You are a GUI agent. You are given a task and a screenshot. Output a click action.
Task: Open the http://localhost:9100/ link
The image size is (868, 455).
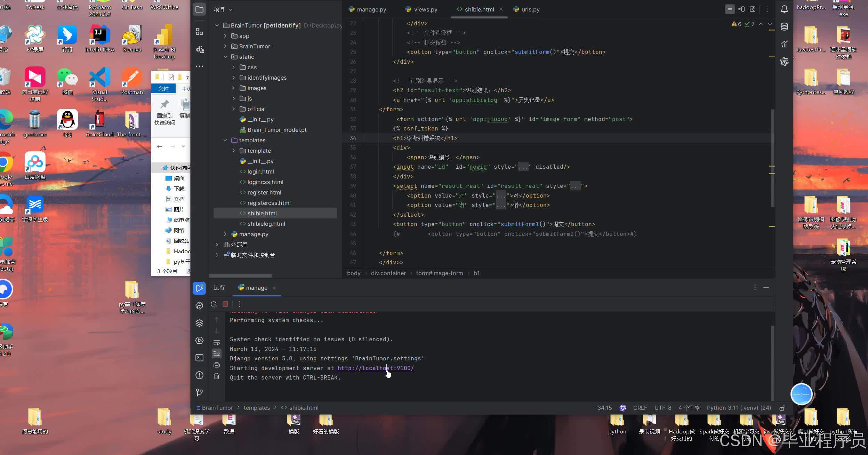375,368
